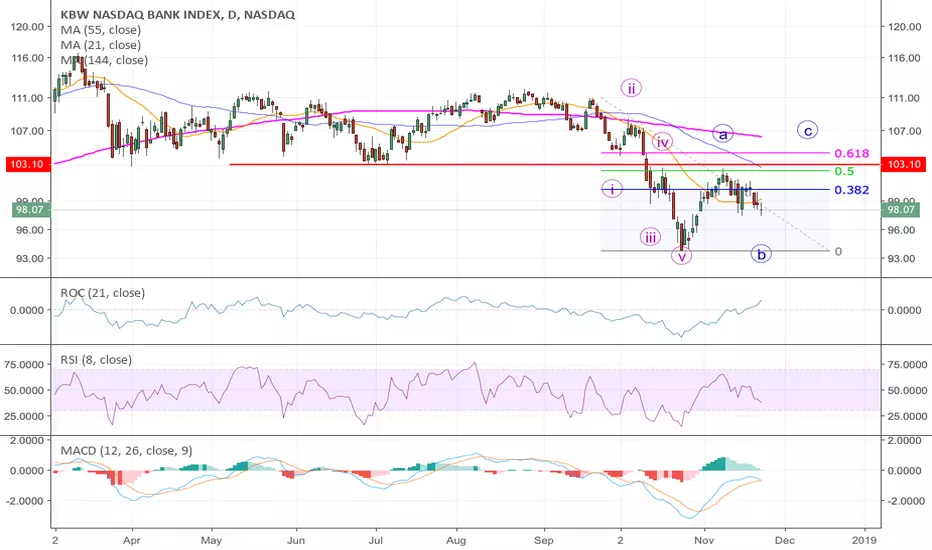
Task: Click the red 103.10 price tag on left axis
Action: [x=27, y=164]
